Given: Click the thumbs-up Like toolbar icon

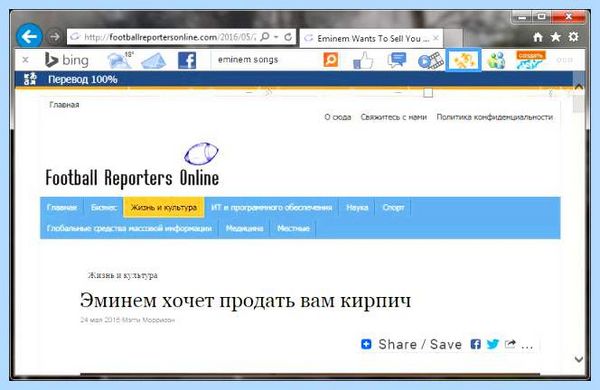Looking at the screenshot, I should pyautogui.click(x=363, y=60).
